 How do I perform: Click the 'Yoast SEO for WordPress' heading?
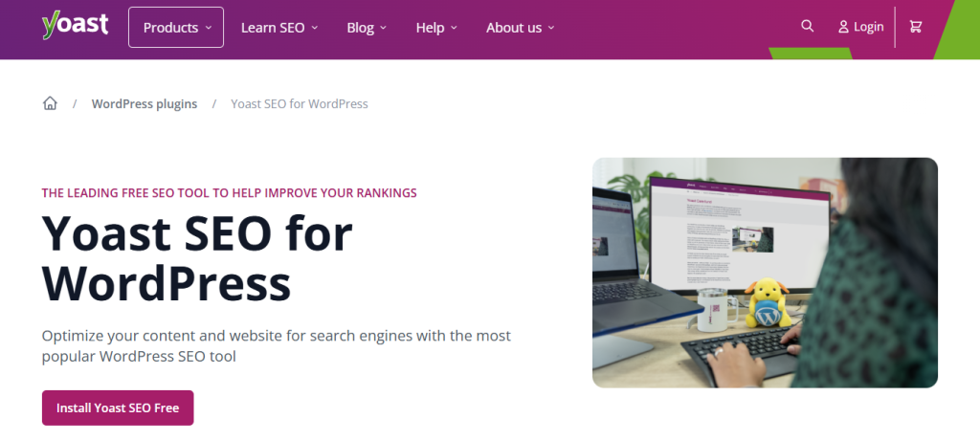(x=197, y=258)
